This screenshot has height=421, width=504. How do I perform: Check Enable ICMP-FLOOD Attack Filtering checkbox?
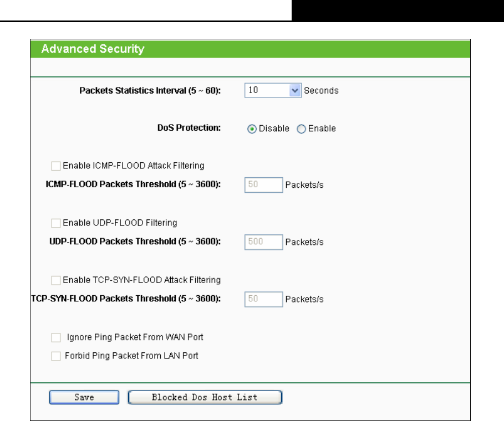(x=56, y=166)
